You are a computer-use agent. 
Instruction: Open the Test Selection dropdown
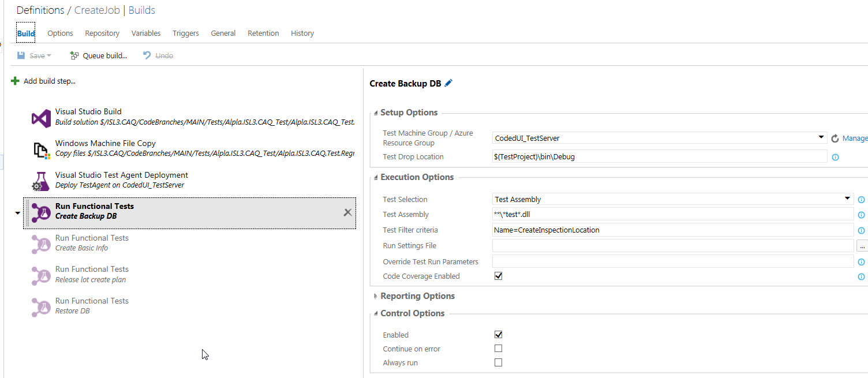(847, 199)
